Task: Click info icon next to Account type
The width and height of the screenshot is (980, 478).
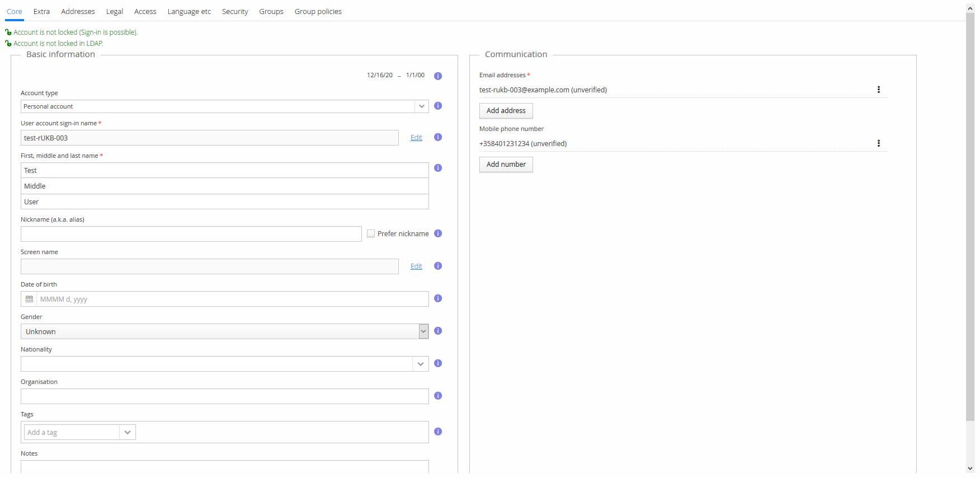Action: pos(438,106)
